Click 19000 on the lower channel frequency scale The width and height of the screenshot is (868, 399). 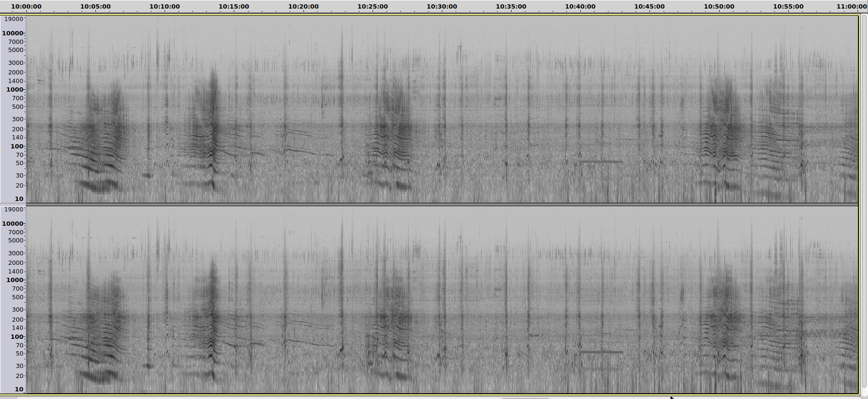[14, 210]
